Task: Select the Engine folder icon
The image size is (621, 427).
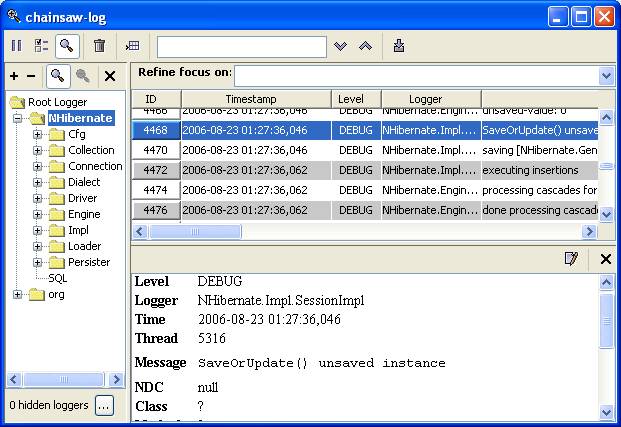Action: (x=57, y=215)
